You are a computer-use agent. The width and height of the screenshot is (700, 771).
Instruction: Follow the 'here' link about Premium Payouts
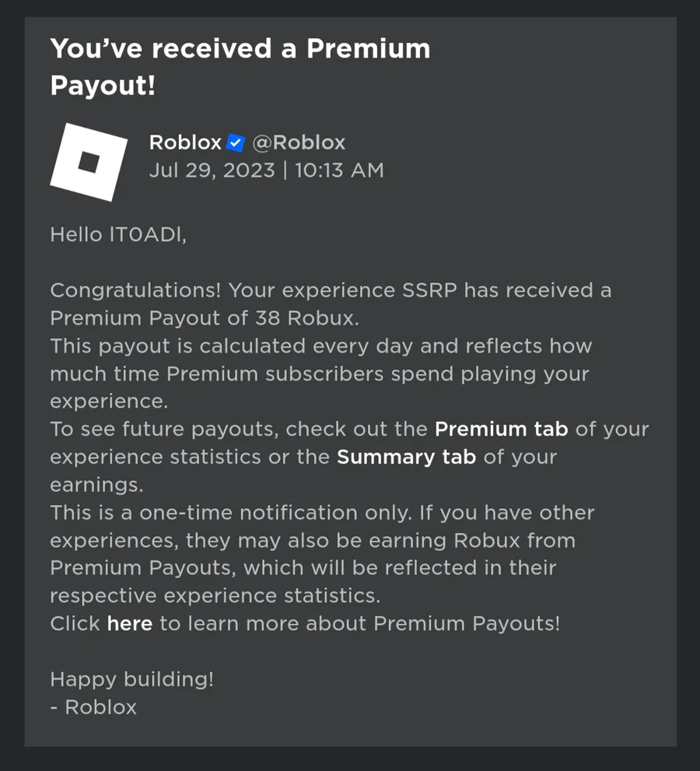tap(130, 623)
